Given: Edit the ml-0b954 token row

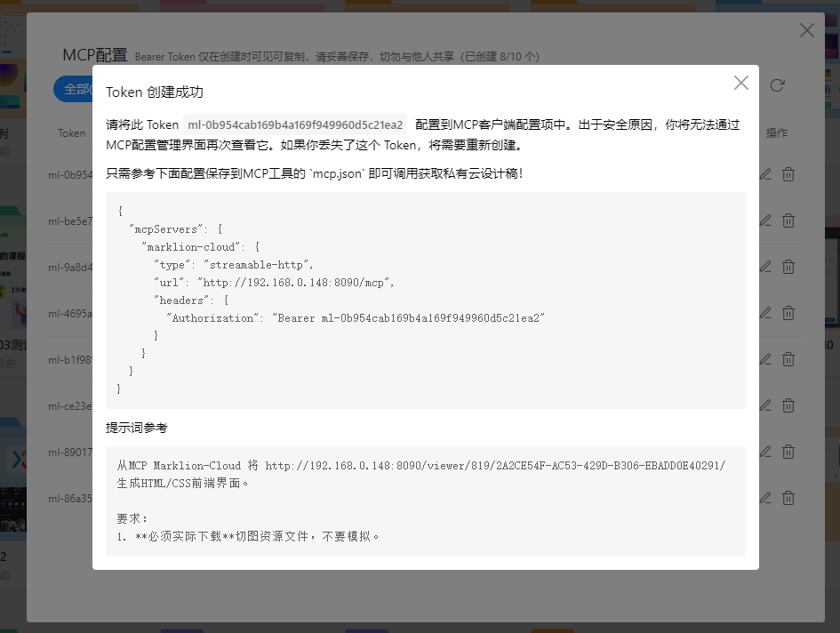Looking at the screenshot, I should click(765, 174).
